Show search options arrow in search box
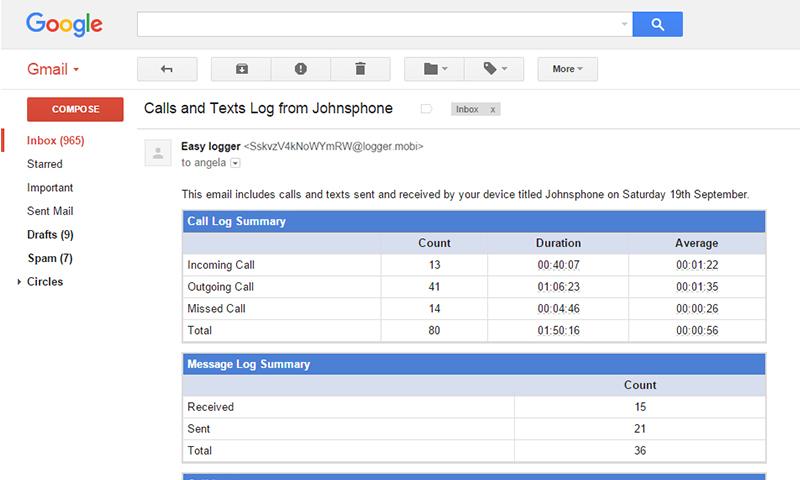Image resolution: width=800 pixels, height=480 pixels. (x=625, y=24)
